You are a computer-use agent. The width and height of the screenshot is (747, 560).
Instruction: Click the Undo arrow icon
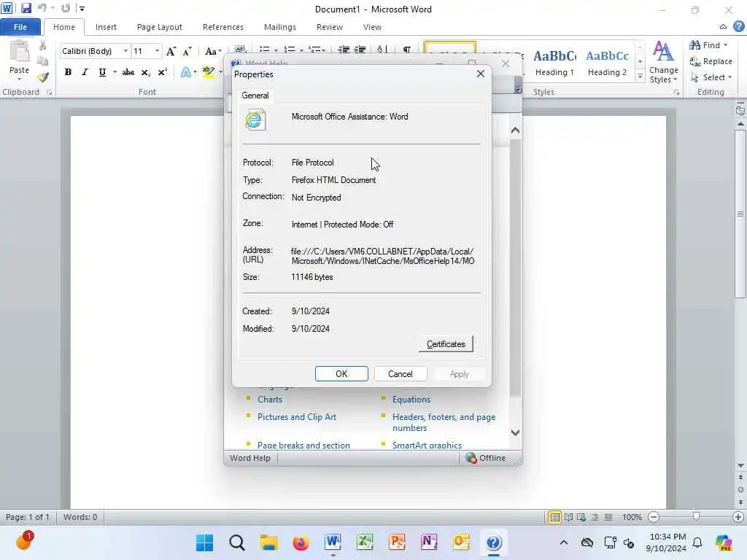(x=42, y=8)
